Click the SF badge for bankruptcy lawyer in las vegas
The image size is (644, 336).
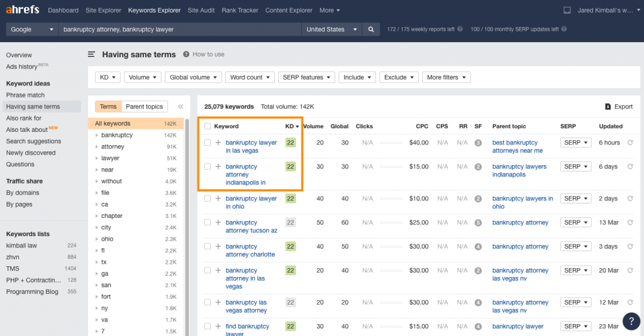click(x=478, y=143)
